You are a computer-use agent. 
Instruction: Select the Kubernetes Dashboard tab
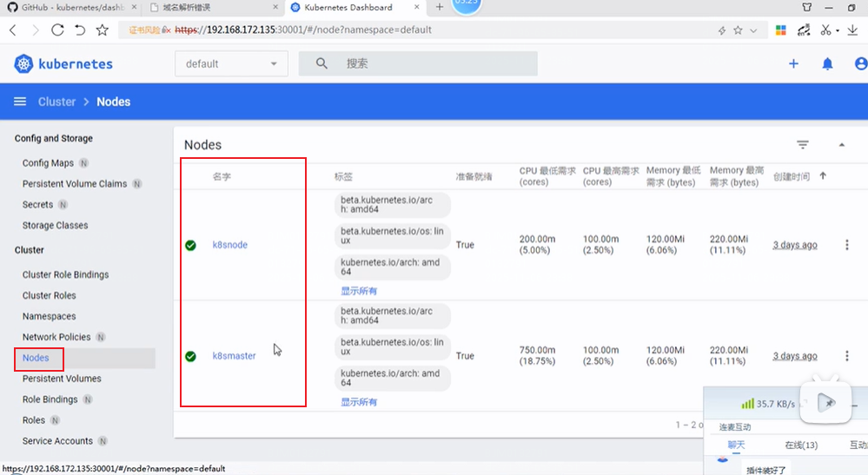pos(354,7)
